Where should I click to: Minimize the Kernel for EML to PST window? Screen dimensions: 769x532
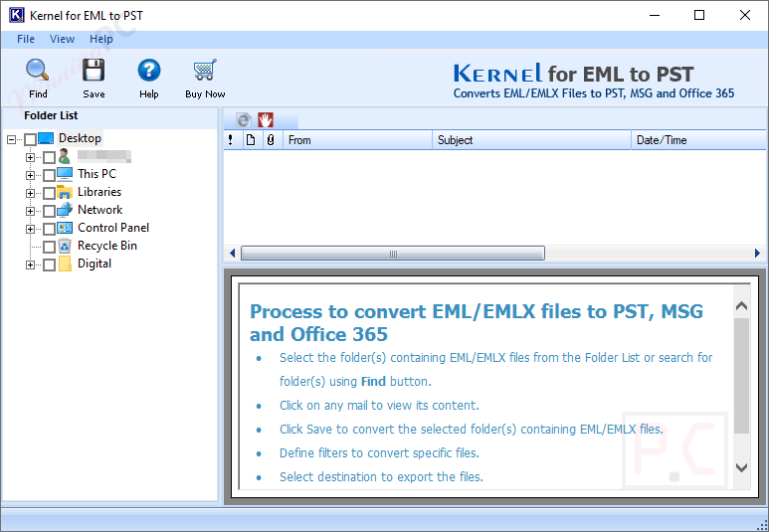(x=655, y=15)
